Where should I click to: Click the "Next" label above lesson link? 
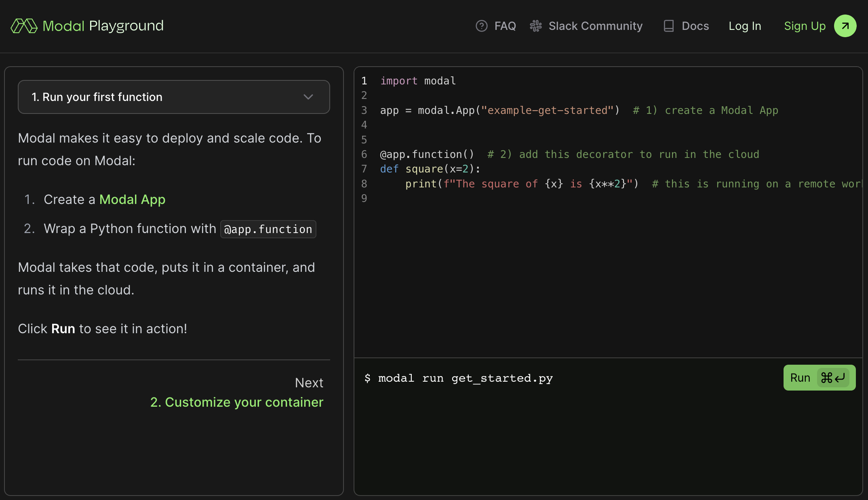click(309, 382)
